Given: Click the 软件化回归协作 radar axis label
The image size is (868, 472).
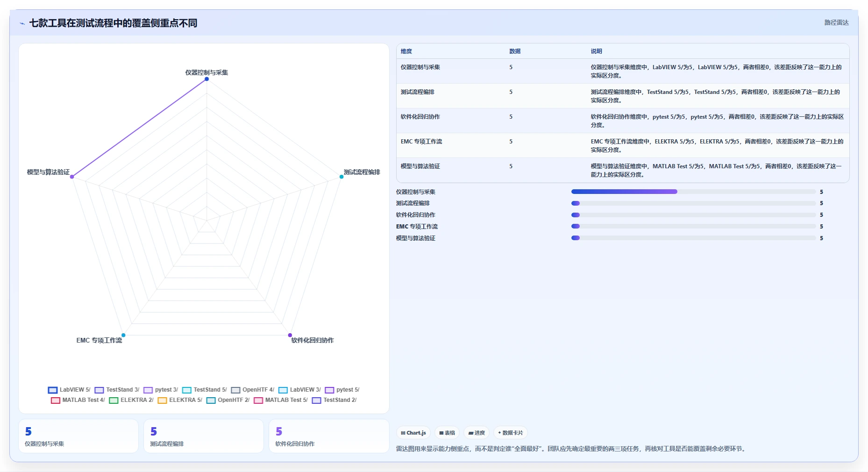Looking at the screenshot, I should tap(313, 340).
